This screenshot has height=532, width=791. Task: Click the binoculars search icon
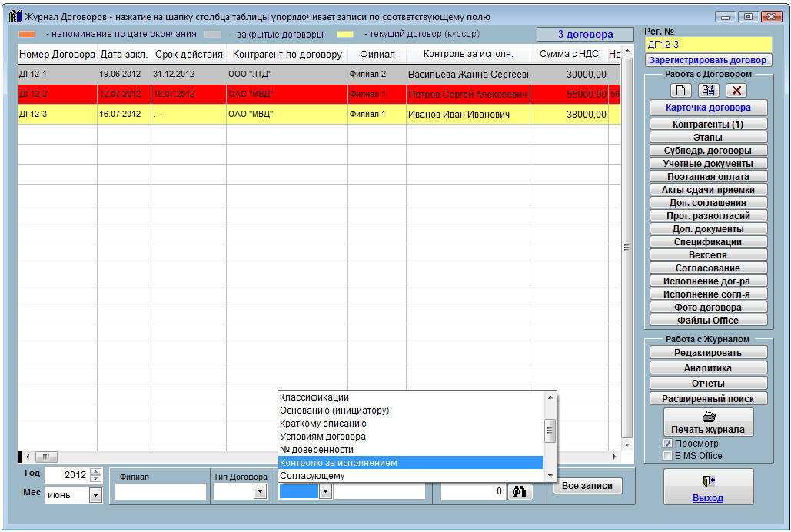coord(520,491)
